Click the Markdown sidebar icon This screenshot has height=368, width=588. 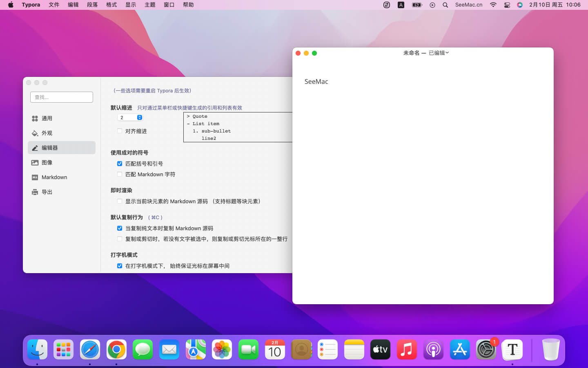(35, 177)
